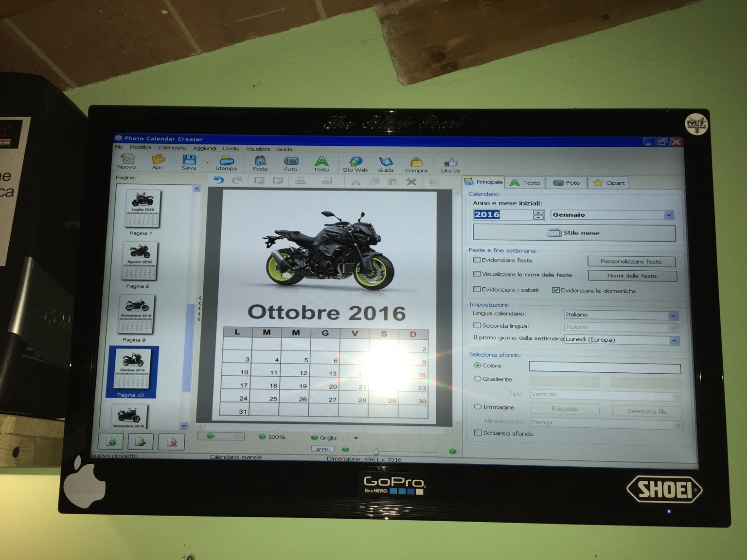Open the first day of week dropdown
Screen dimensions: 747x560
click(674, 340)
